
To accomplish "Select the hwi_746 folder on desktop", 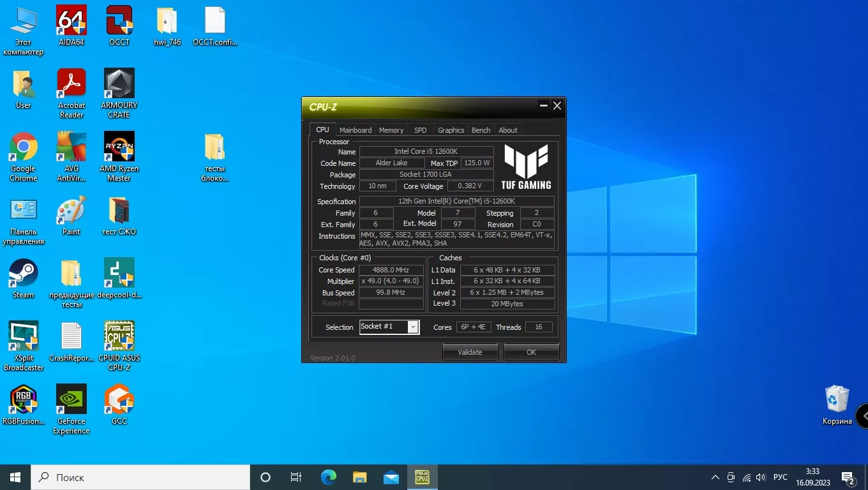I will pos(167,26).
